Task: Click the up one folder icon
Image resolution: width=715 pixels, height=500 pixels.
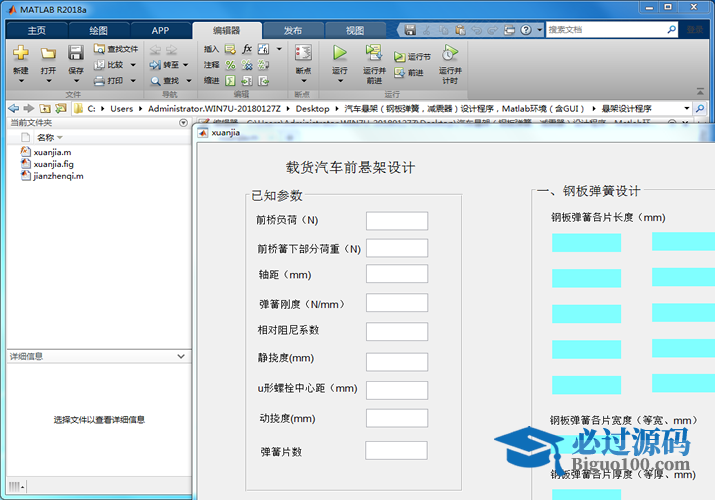Action: [x=45, y=108]
